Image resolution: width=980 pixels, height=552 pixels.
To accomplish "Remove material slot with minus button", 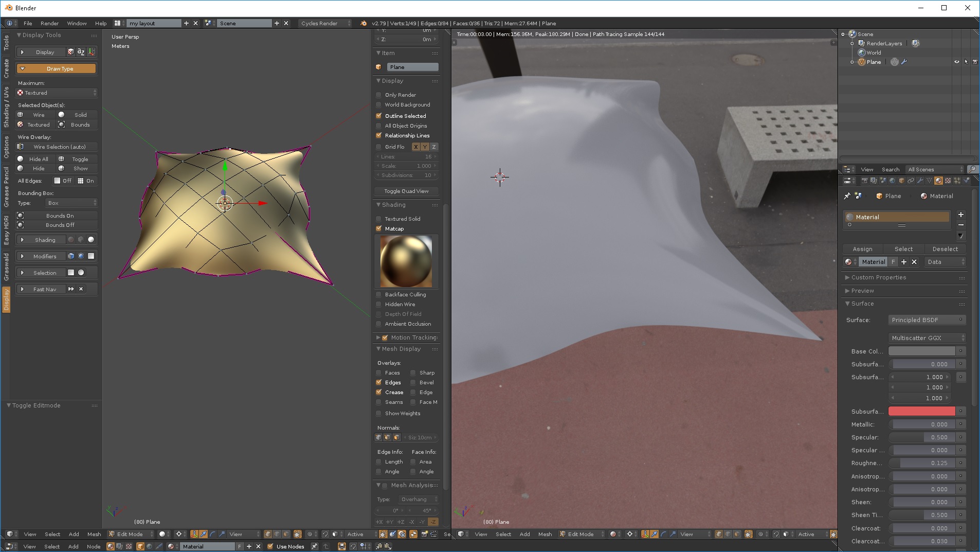I will pos(960,225).
